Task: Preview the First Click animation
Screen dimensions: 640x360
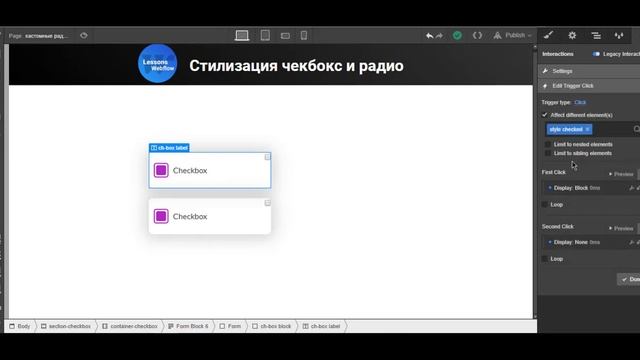Action: 621,174
